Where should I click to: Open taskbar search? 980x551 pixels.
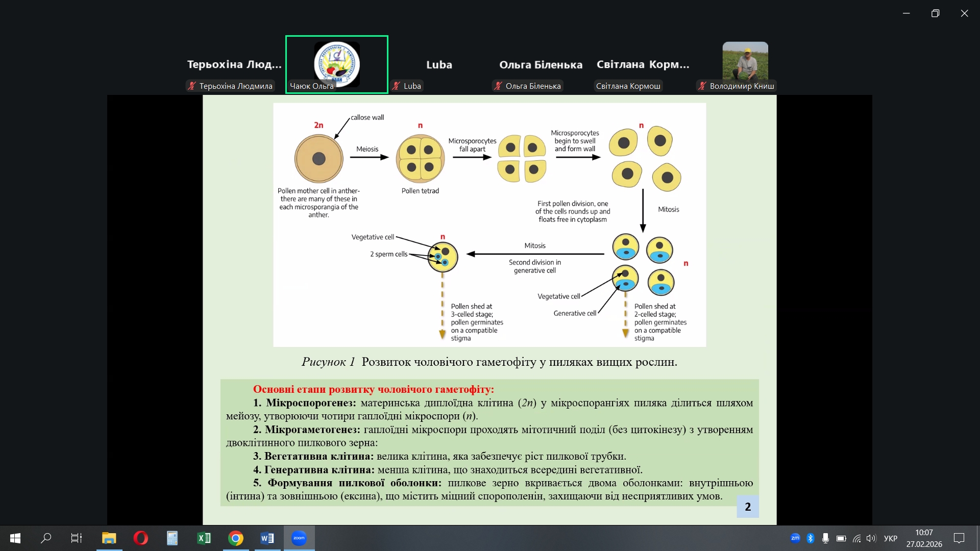tap(46, 538)
